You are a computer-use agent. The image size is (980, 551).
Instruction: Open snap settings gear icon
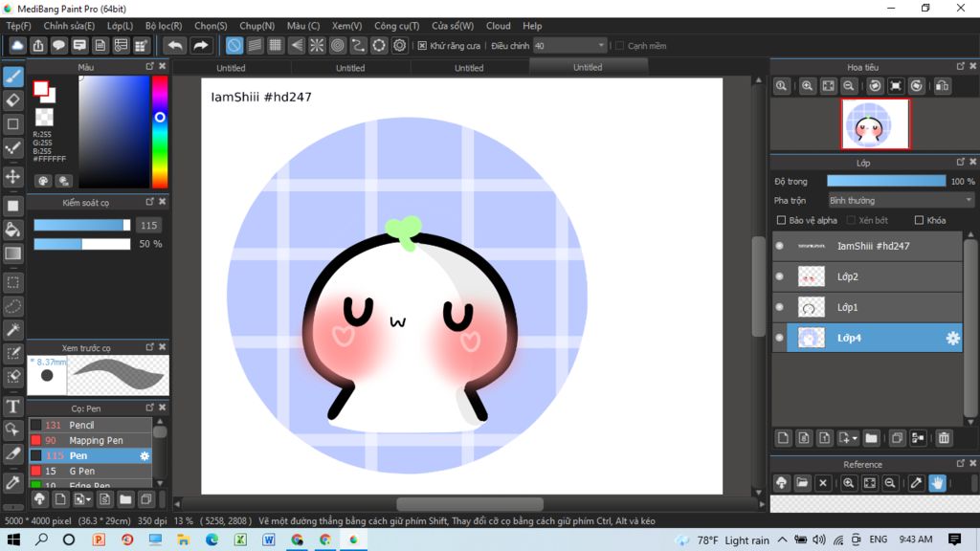click(399, 46)
